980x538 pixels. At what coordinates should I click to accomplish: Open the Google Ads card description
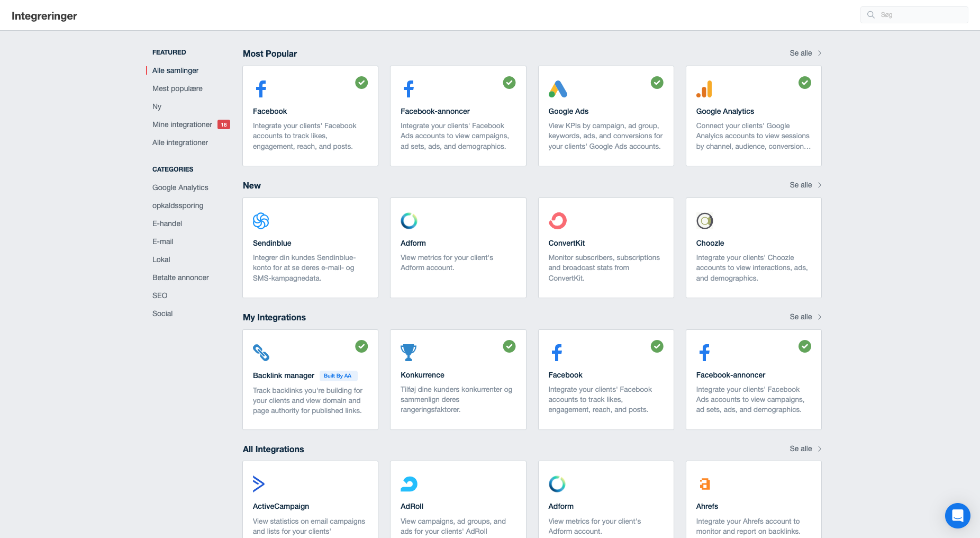pyautogui.click(x=605, y=136)
